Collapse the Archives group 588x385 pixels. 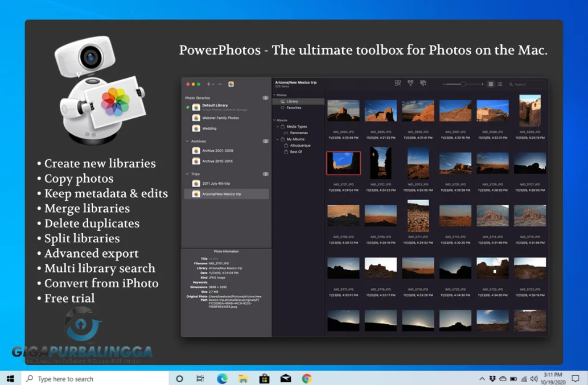tap(187, 141)
